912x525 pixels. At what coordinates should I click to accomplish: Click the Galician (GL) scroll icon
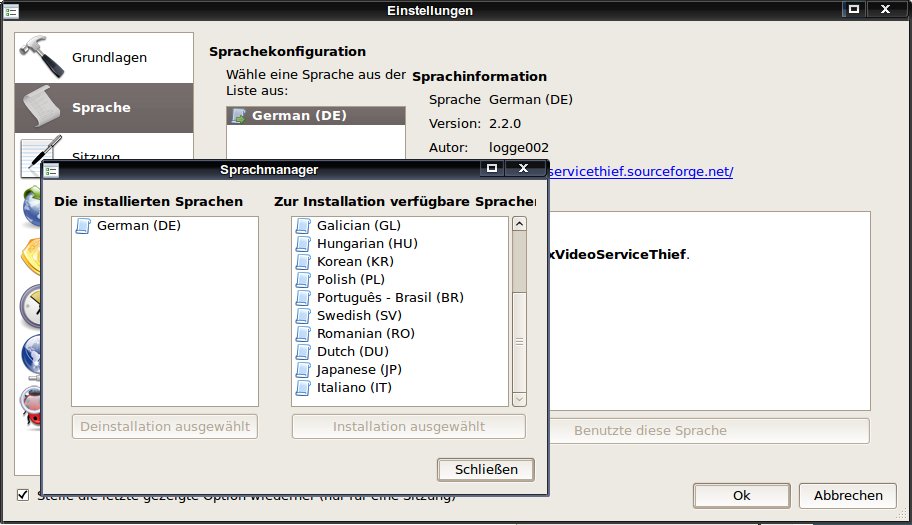tap(303, 226)
